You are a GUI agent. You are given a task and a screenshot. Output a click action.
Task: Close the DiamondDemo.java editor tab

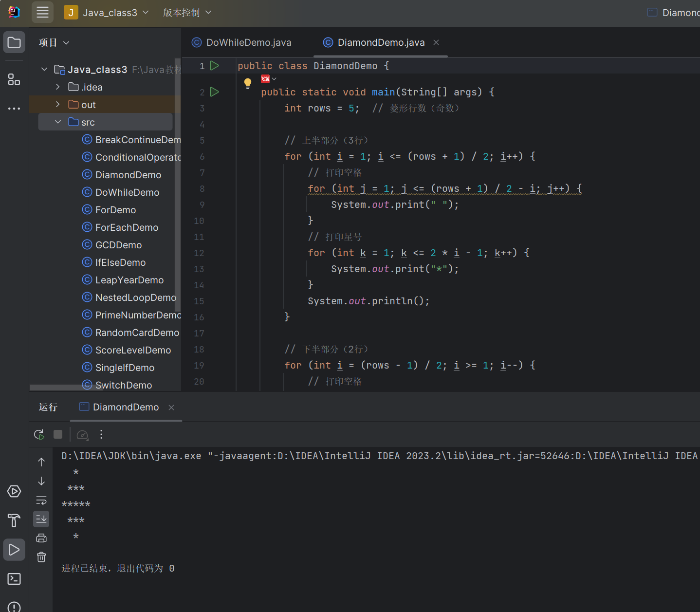[436, 42]
